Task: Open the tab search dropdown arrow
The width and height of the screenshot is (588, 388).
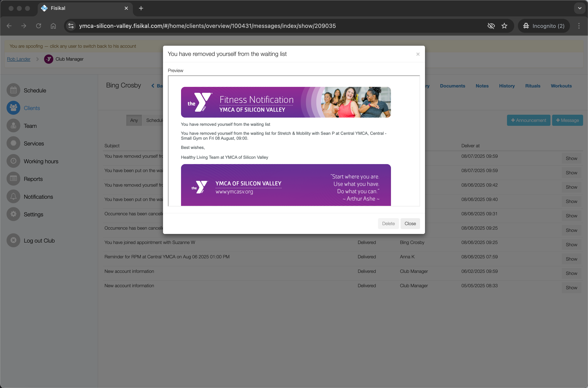Action: point(580,8)
